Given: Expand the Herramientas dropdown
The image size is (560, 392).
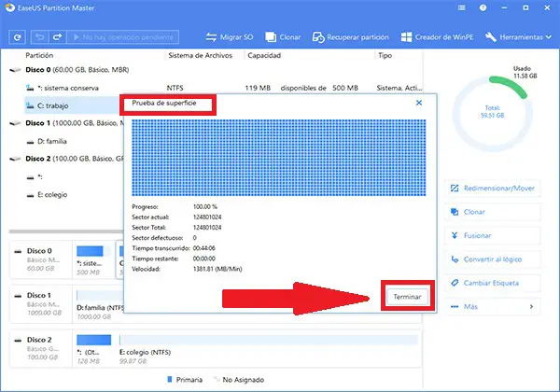Looking at the screenshot, I should point(518,37).
